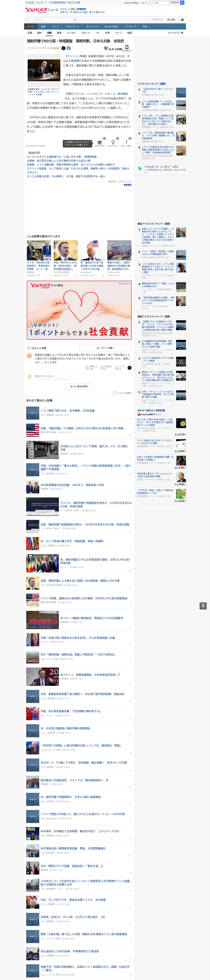Click コメントを書く button

(x=105, y=348)
